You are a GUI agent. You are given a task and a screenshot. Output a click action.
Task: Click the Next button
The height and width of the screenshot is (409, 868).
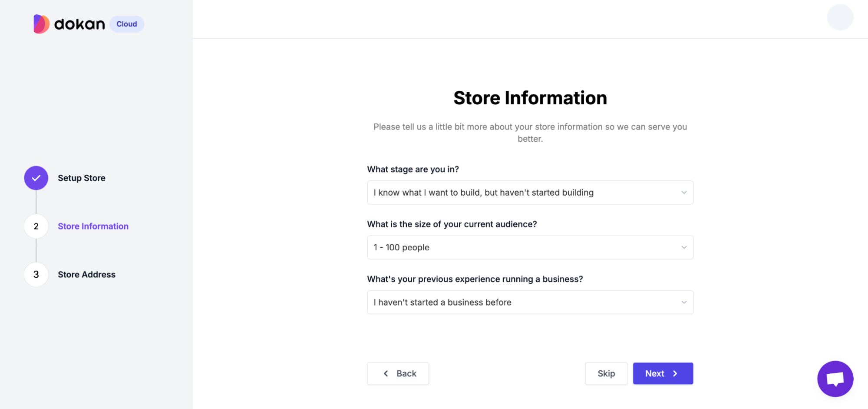(663, 373)
